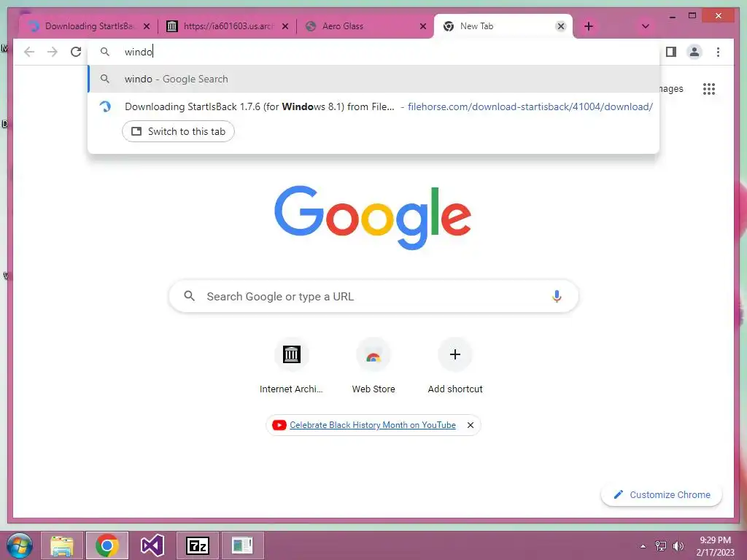The height and width of the screenshot is (560, 747).
Task: Click the search icon beside 'windo - Google Search'
Action: point(105,79)
